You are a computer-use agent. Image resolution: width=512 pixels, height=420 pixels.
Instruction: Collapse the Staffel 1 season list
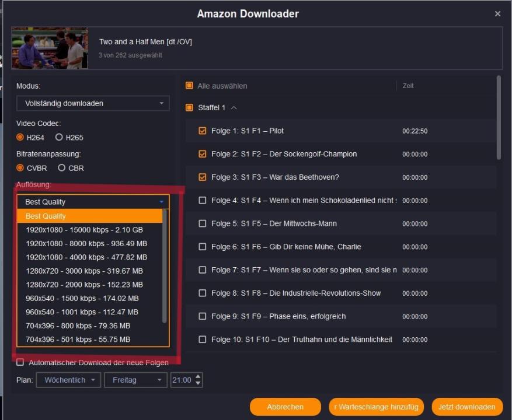click(234, 108)
